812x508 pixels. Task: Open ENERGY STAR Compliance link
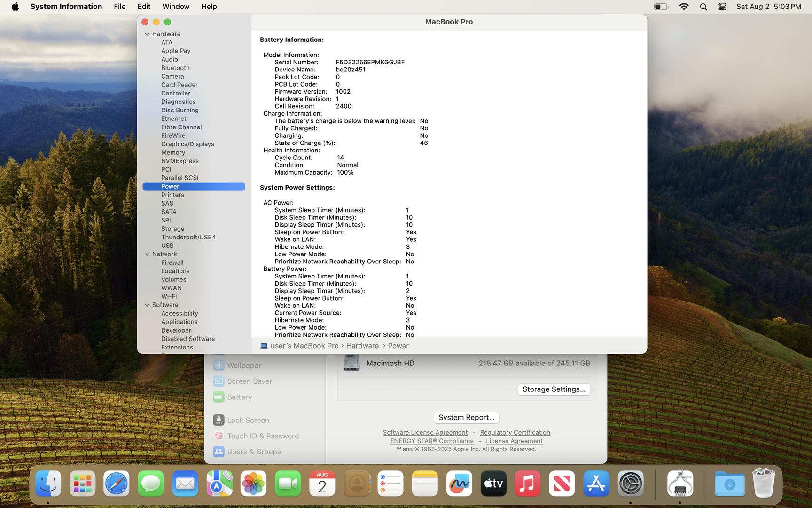click(x=432, y=441)
